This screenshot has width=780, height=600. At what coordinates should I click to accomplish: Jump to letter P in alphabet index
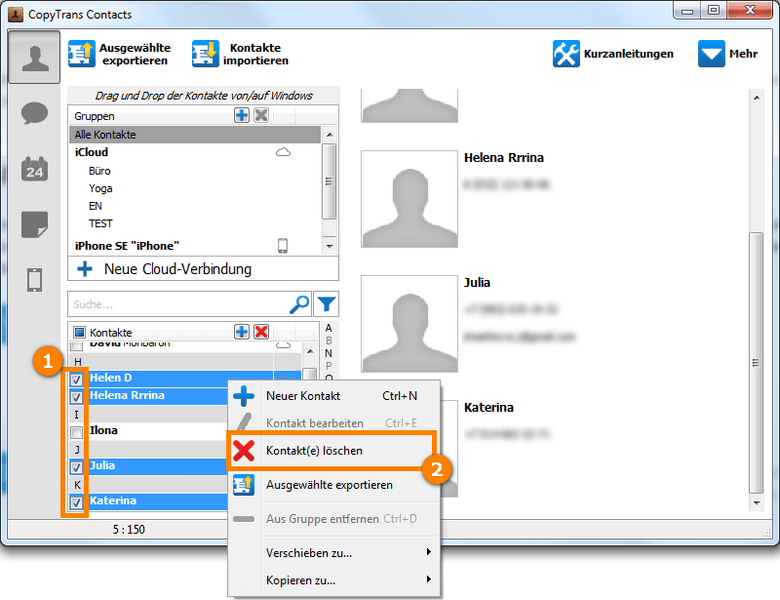(328, 366)
